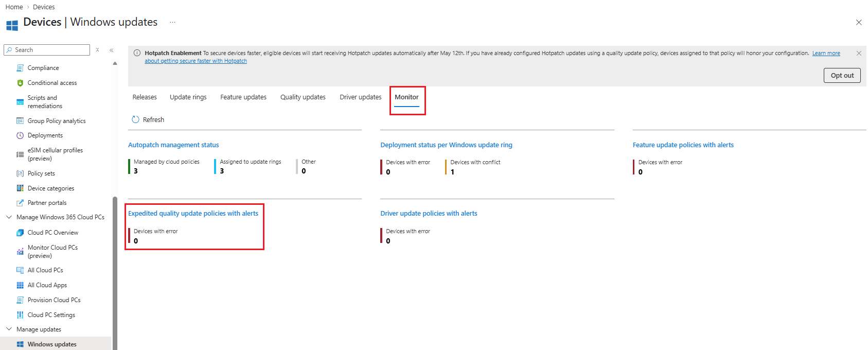Click the Monitor Cloud PCs chart icon

pos(20,252)
